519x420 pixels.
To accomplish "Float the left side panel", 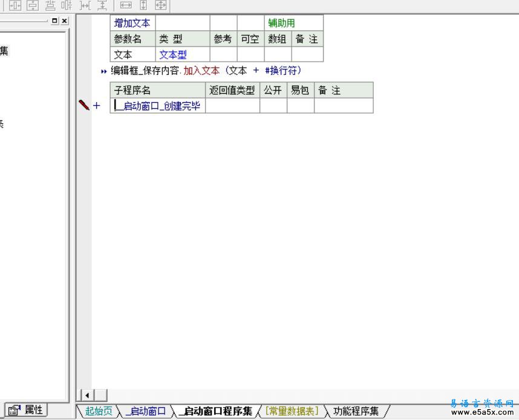I will [x=55, y=21].
